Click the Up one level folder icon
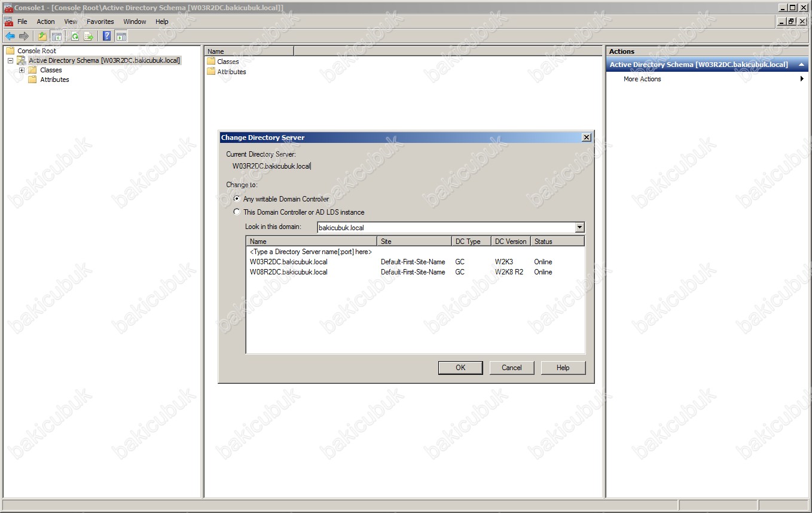 42,36
